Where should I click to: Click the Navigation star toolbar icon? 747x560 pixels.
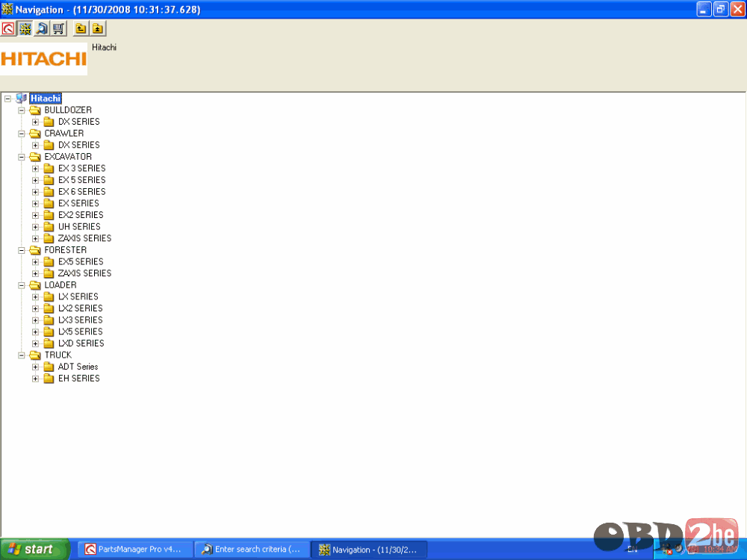coord(25,29)
